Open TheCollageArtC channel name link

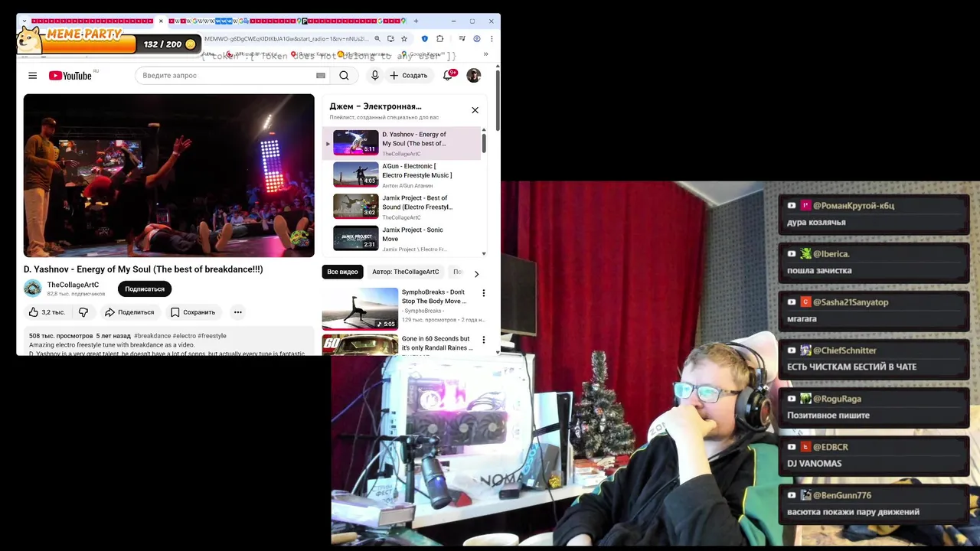pyautogui.click(x=73, y=285)
